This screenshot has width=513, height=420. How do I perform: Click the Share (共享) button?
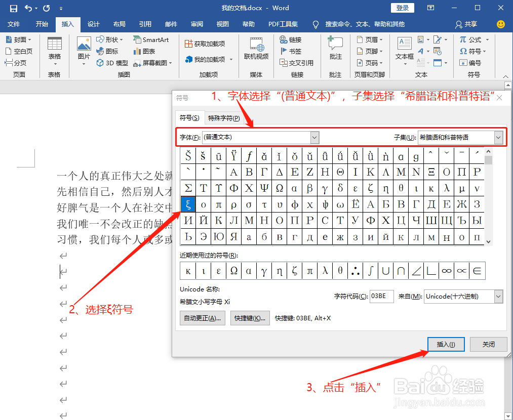[466, 24]
